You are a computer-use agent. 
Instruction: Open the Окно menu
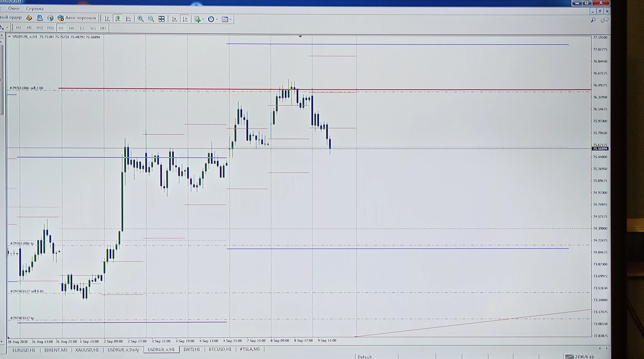pos(14,9)
